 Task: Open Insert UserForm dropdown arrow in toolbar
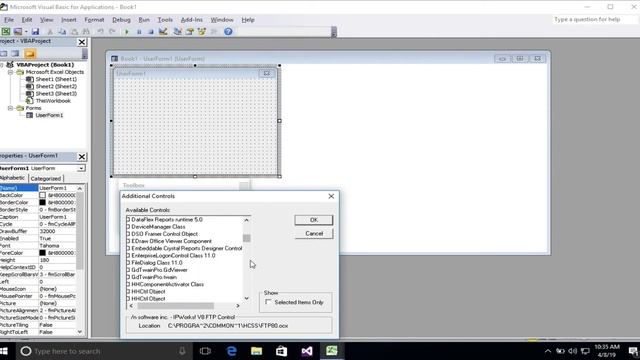[26, 31]
